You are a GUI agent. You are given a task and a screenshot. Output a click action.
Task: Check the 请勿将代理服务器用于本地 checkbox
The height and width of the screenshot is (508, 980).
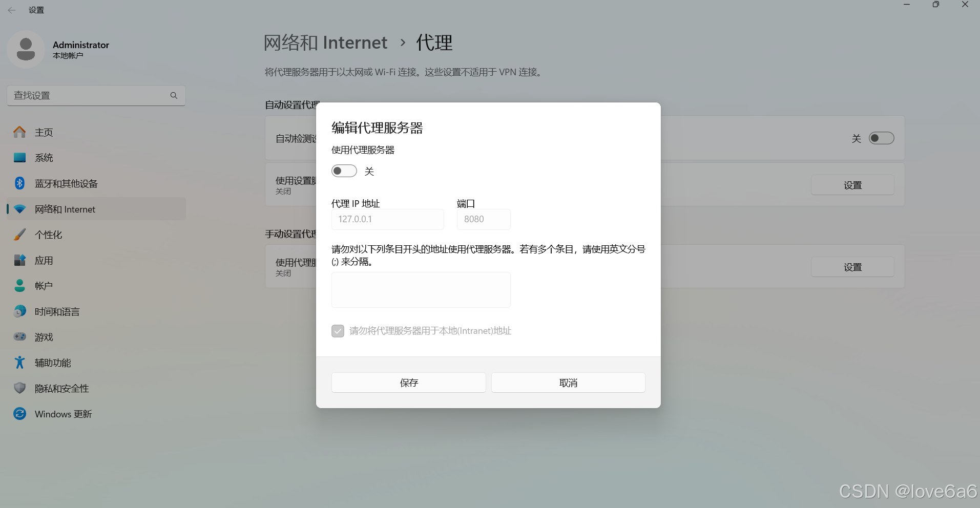tap(338, 331)
